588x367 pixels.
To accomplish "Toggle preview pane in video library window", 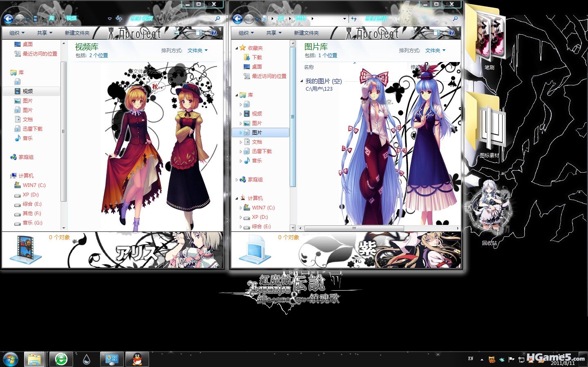I will 199,33.
